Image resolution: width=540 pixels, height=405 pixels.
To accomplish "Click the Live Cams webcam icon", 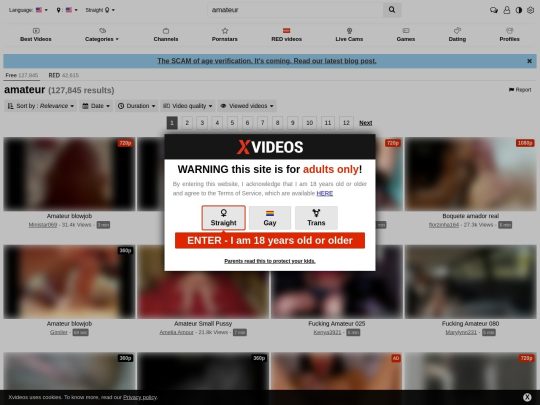I will click(349, 31).
